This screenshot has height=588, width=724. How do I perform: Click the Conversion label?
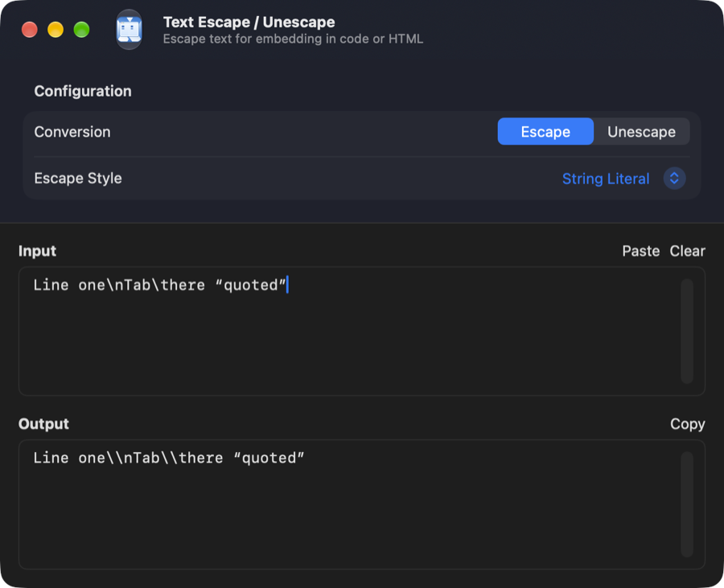72,132
